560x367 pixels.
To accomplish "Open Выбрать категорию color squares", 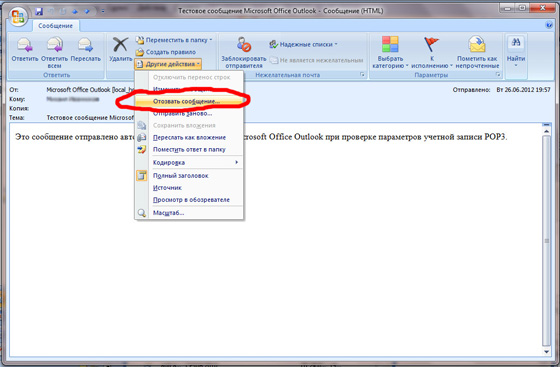I will [390, 44].
